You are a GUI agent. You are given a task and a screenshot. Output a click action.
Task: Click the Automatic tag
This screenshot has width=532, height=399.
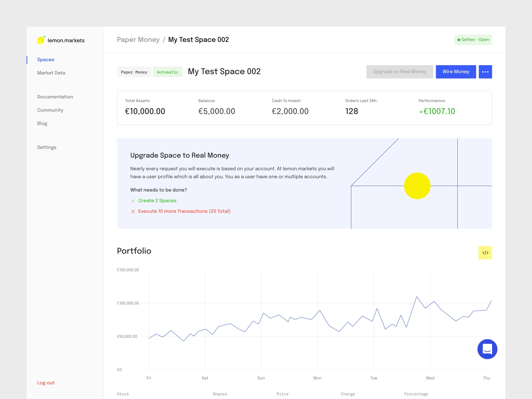point(168,72)
